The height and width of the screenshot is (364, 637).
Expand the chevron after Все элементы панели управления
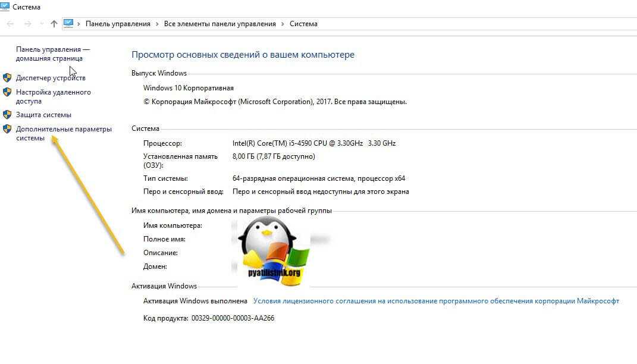coord(283,24)
